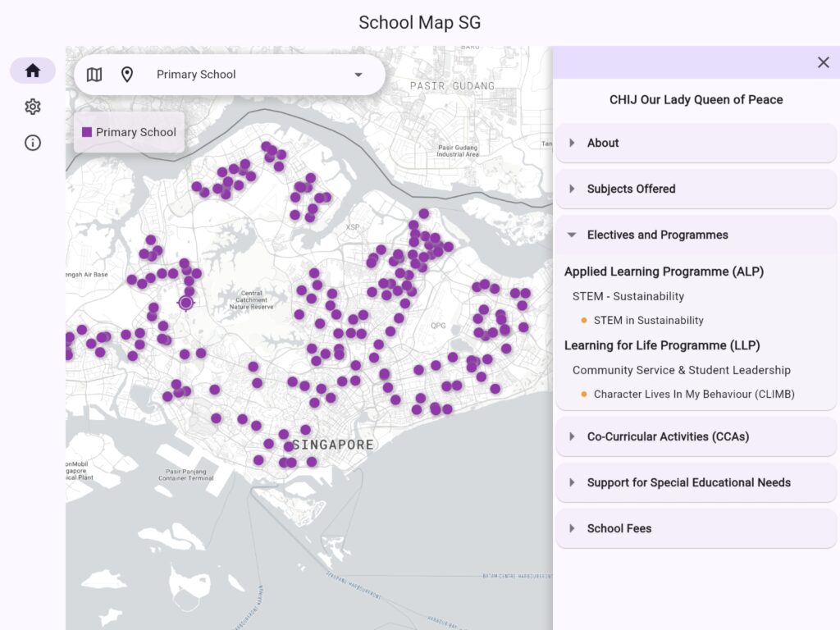This screenshot has width=840, height=630.
Task: Click the Applied Learning Programme (ALP) heading
Action: click(664, 272)
